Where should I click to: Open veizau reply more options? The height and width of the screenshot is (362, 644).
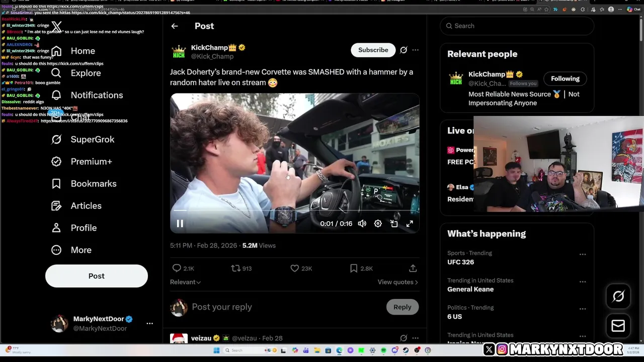coord(415,338)
